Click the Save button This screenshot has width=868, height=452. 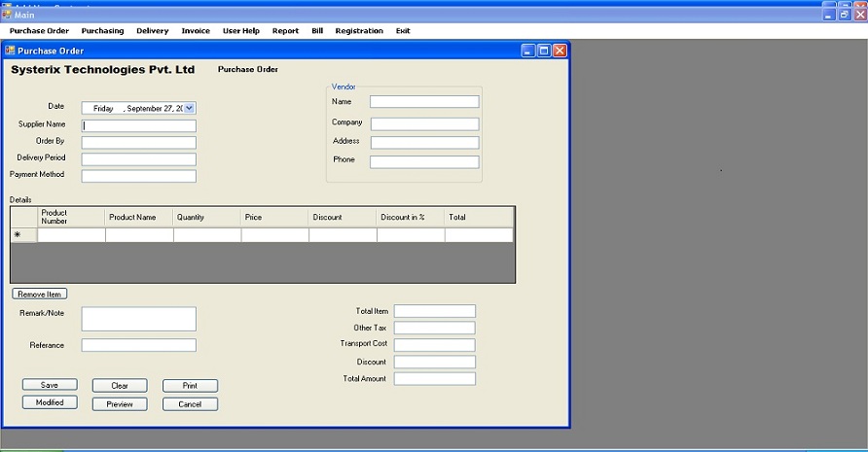point(50,385)
